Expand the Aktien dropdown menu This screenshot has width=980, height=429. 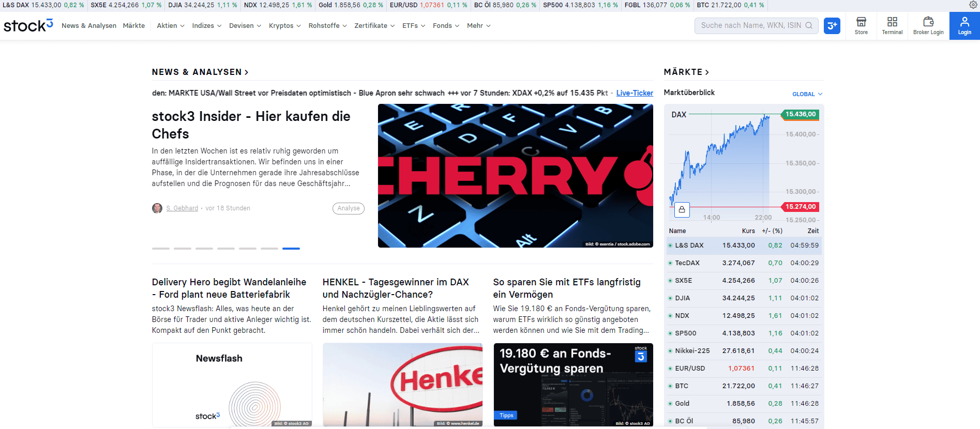coord(171,26)
